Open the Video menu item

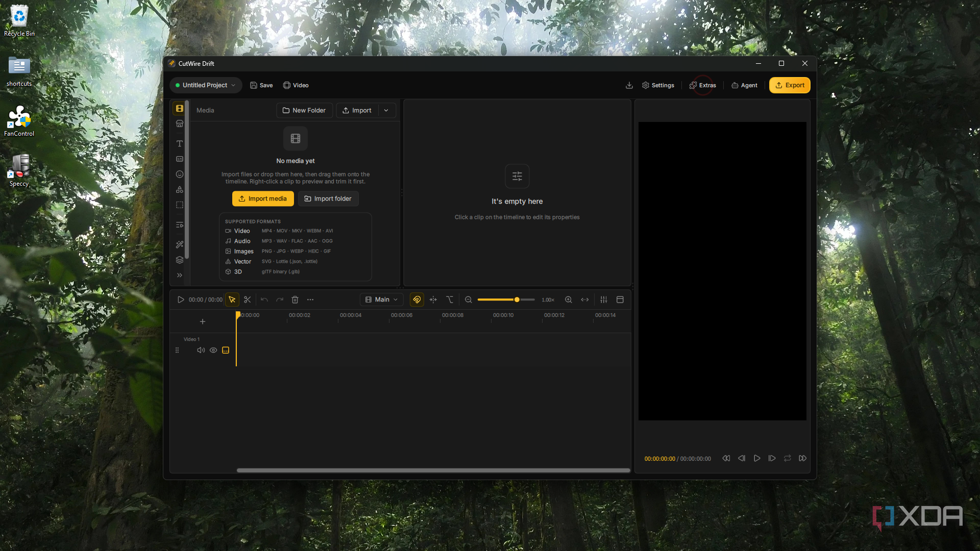click(296, 85)
